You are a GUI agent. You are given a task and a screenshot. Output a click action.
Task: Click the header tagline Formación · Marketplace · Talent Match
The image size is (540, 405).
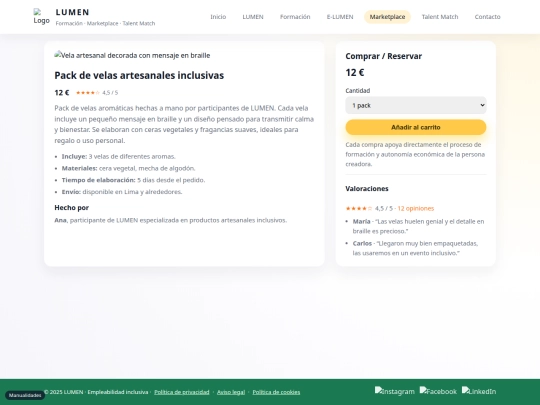point(105,23)
